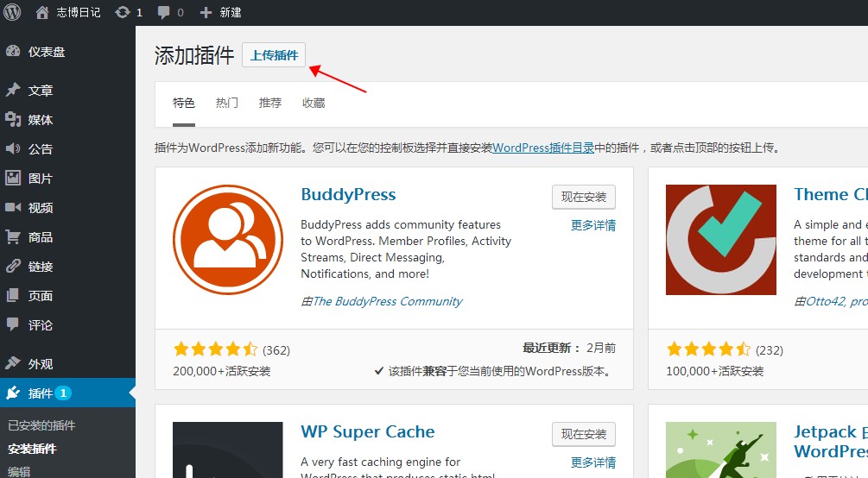Click the 仪表盘 menu label
Screen dimensions: 868x478
47,52
